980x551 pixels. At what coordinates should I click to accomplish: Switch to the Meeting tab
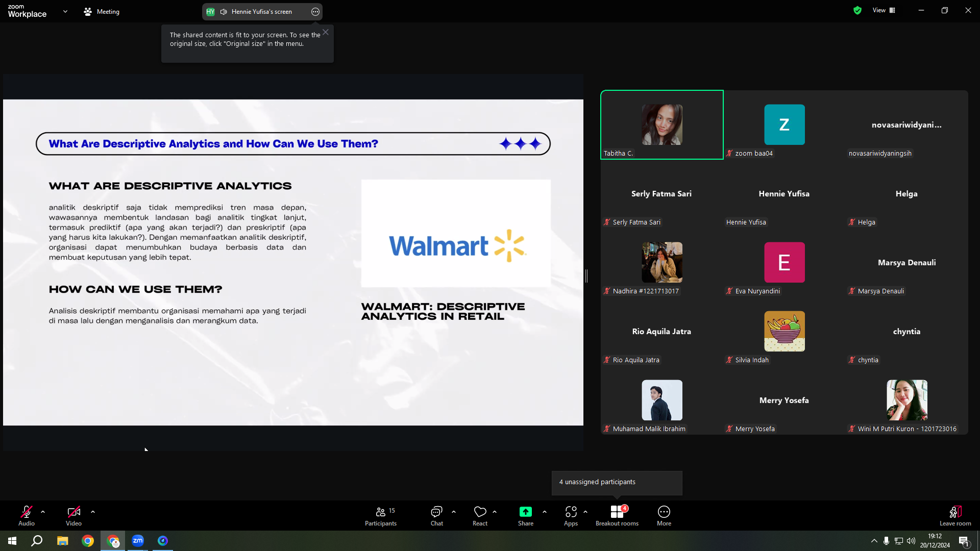point(102,11)
